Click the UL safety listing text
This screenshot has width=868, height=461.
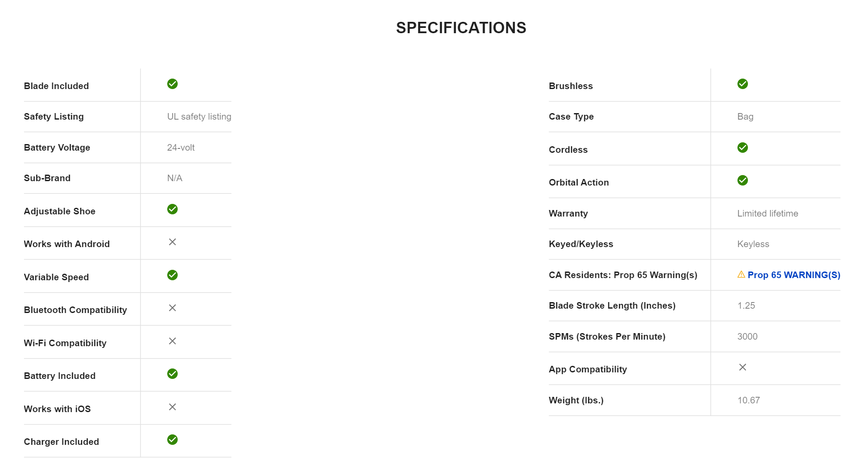[x=199, y=117]
